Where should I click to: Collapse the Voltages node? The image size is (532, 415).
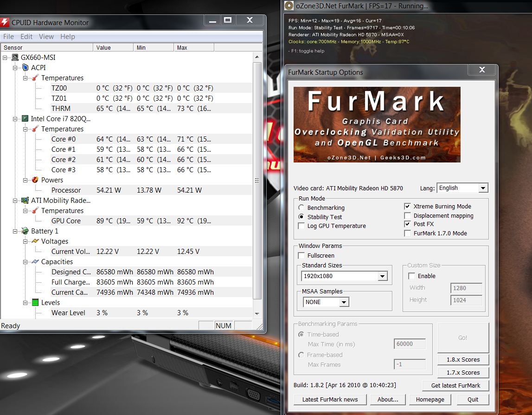click(25, 241)
